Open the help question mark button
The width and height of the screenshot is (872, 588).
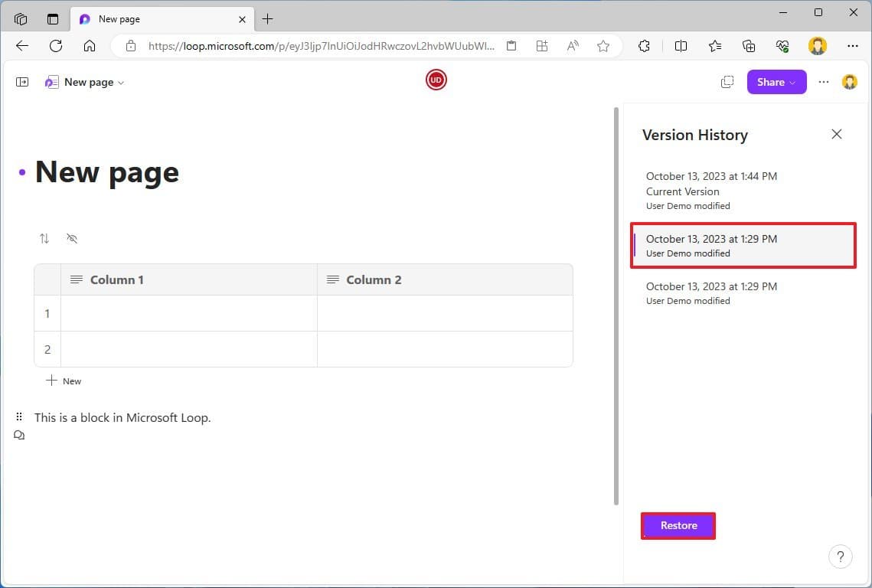pos(840,557)
